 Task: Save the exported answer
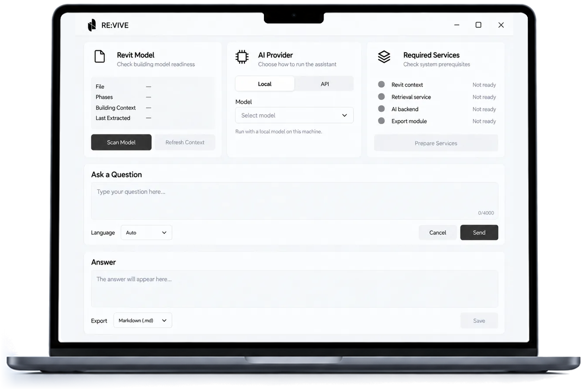(x=479, y=321)
